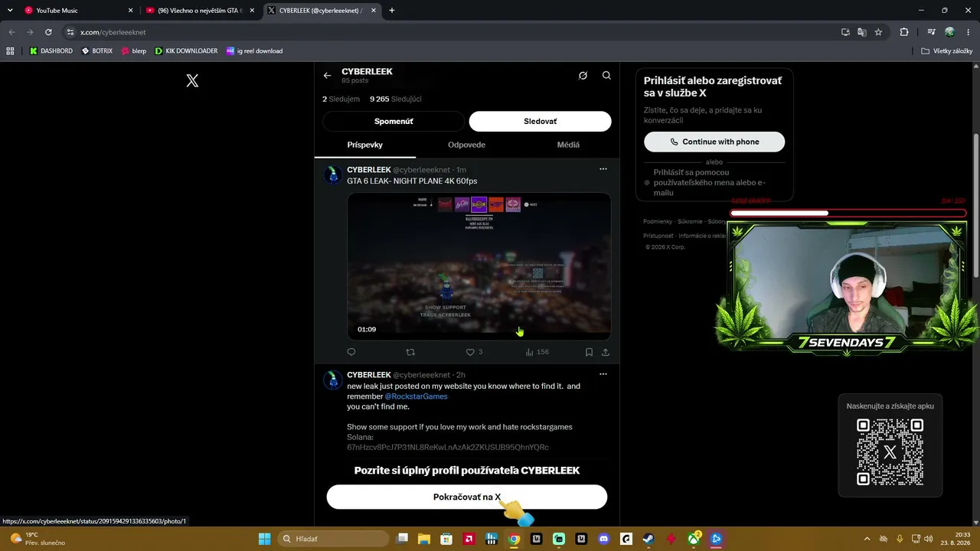Repost the GTA 6 LEAK post
Image resolution: width=980 pixels, height=551 pixels.
410,352
